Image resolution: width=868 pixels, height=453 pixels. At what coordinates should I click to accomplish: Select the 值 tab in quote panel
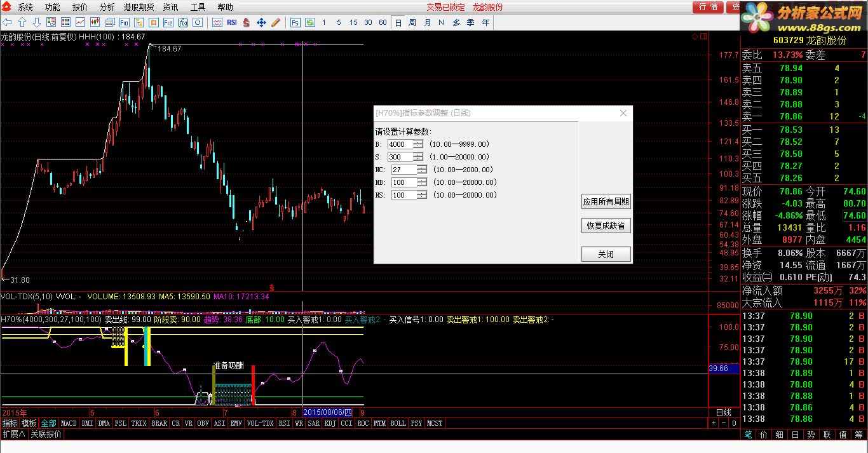[x=843, y=435]
